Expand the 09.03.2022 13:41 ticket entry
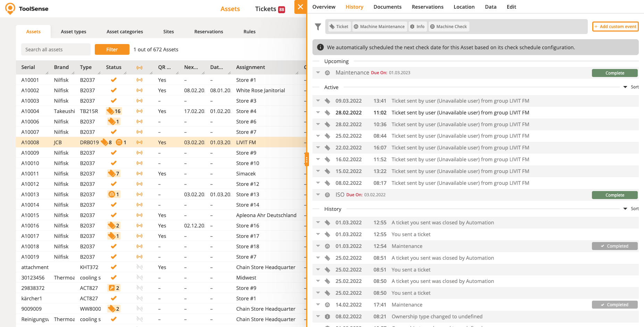Image resolution: width=644 pixels, height=327 pixels. [318, 101]
